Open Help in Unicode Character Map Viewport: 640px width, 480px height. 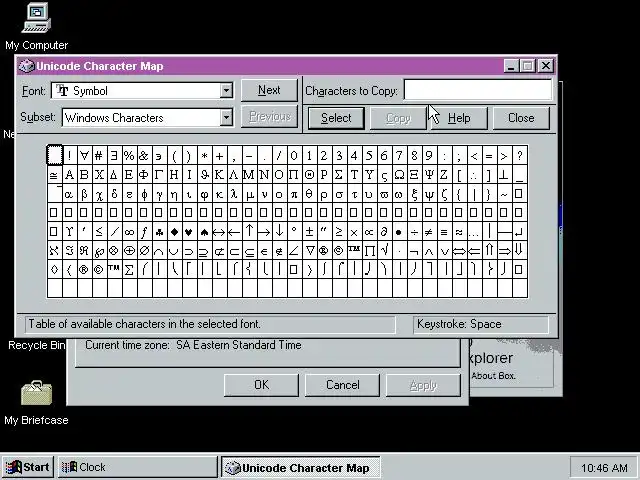[459, 118]
